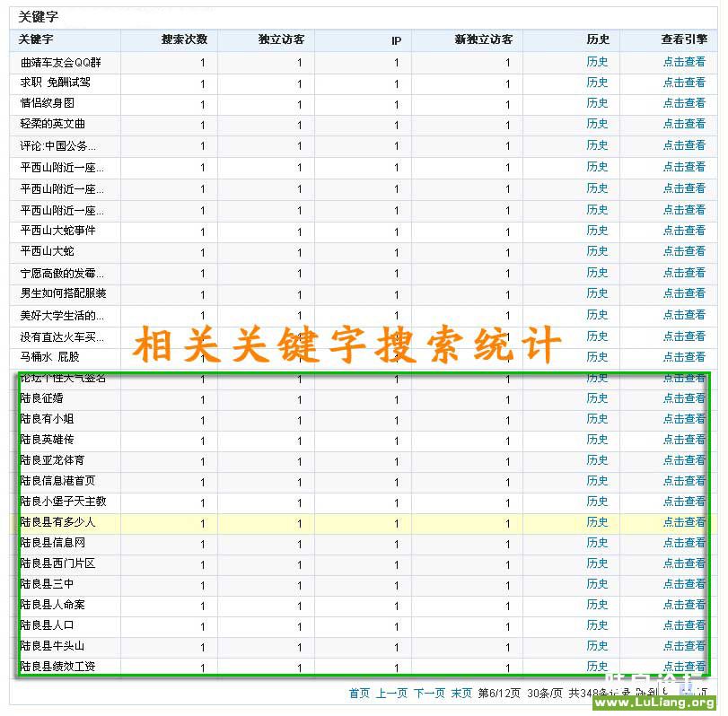Open 历史 for 陆良英雄传
The width and height of the screenshot is (728, 716).
coord(597,440)
